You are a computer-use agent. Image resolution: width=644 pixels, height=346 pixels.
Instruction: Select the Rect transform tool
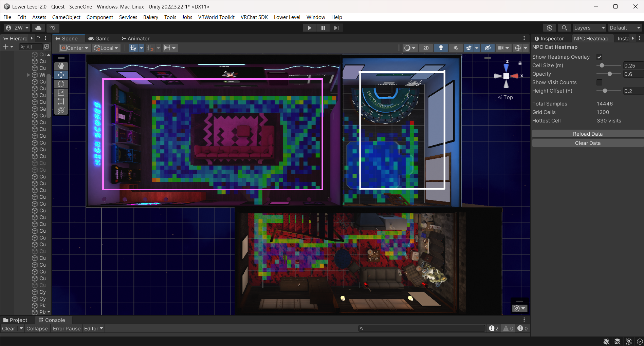coord(61,101)
